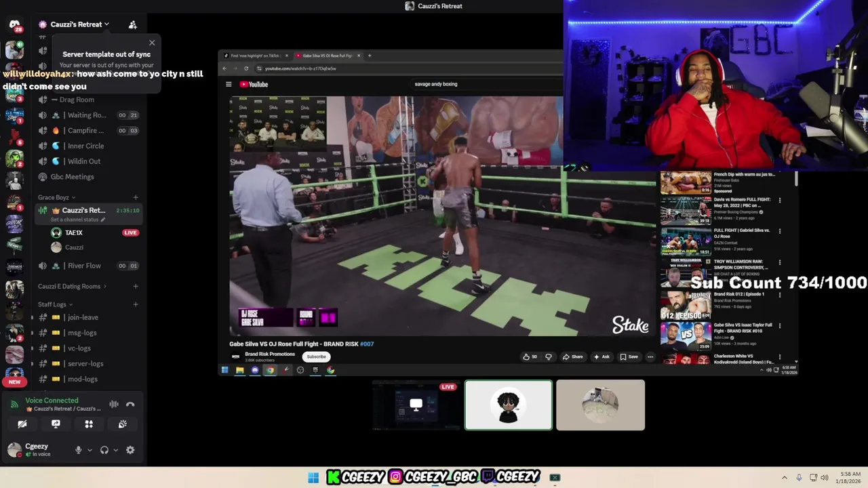Open Discord direct messages home icon

(14, 24)
